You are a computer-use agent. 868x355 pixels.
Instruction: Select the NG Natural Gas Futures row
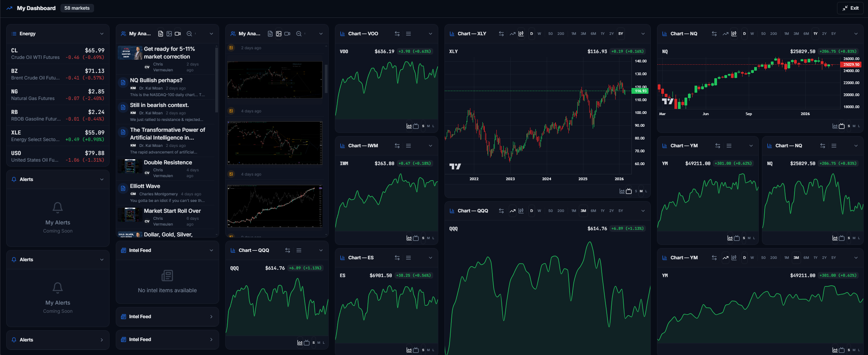[x=58, y=95]
